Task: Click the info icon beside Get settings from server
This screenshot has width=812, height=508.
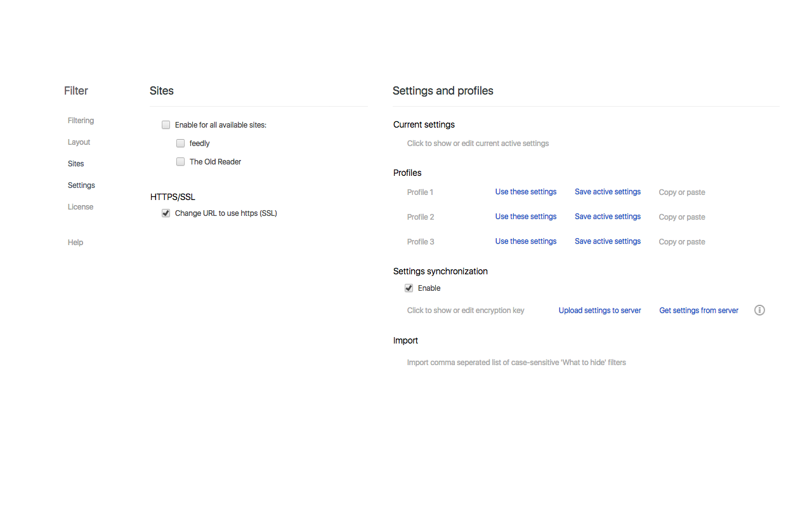Action: click(x=759, y=311)
